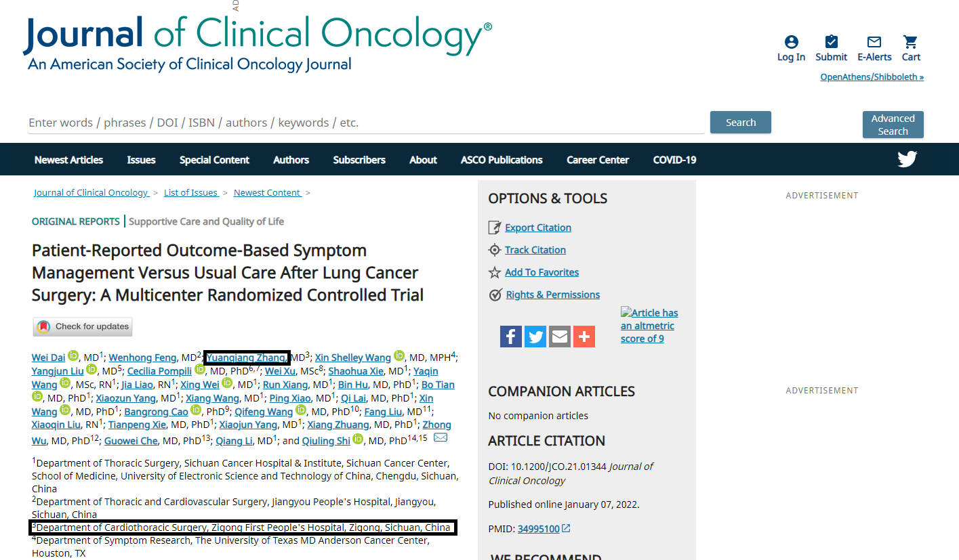Open the Add To Favorites link
The image size is (959, 560).
coord(542,272)
